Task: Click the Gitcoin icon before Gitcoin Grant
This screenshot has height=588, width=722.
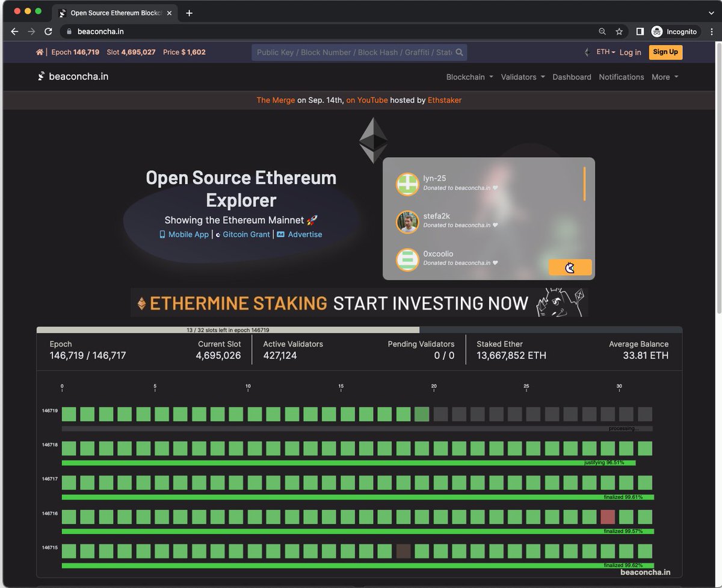Action: [x=218, y=235]
